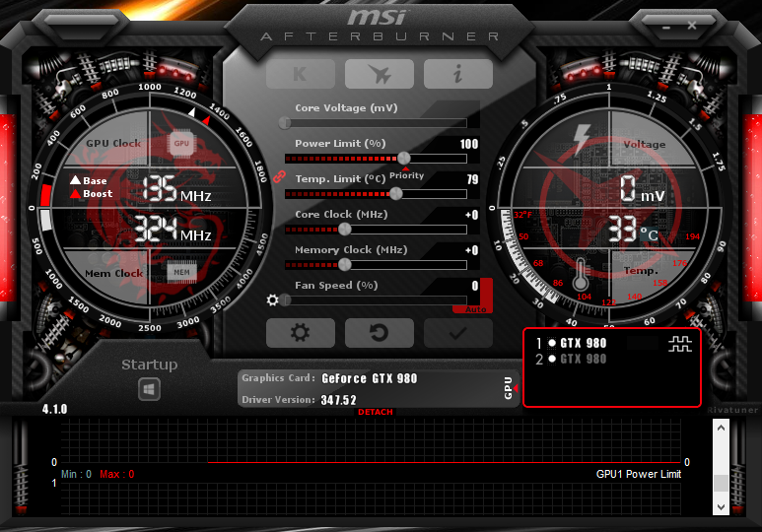Apply settings with the checkmark button
This screenshot has height=532, width=762.
457,333
